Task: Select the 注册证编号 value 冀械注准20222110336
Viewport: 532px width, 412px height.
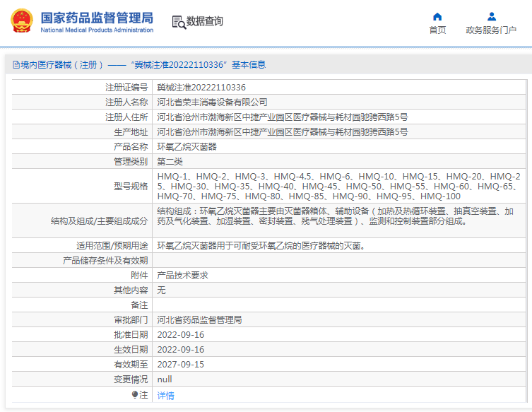Action: pos(201,88)
